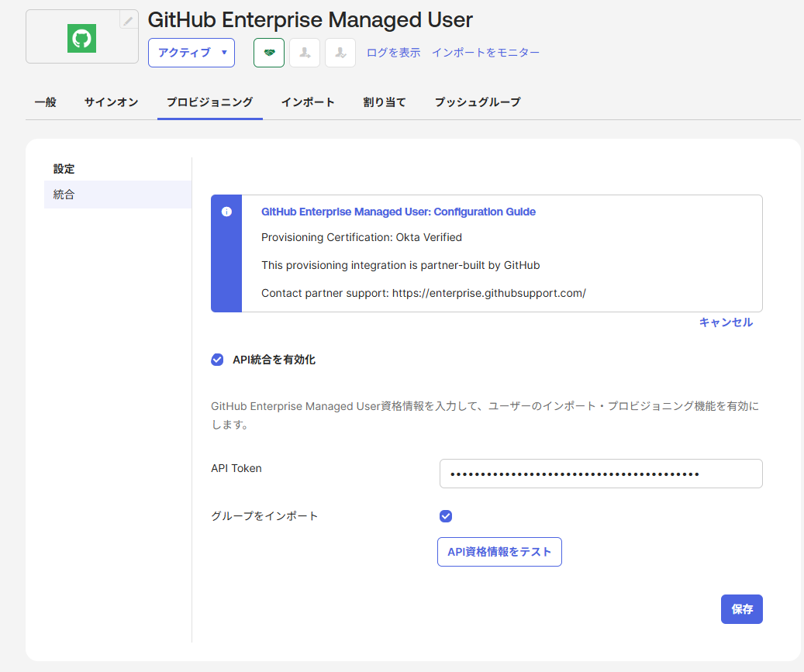Go to the 割り当て tab
804x672 pixels.
point(383,102)
